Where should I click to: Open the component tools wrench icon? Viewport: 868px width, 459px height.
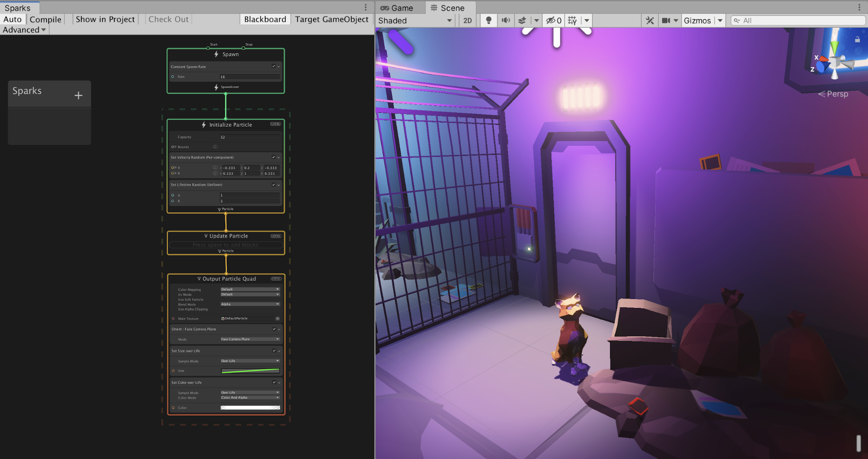(x=650, y=20)
